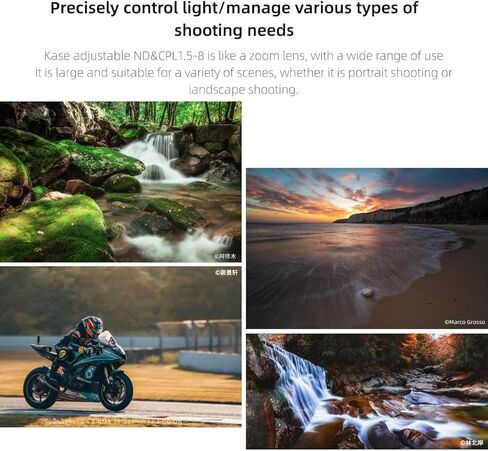Open the racing motorcycle photo

pos(121,347)
